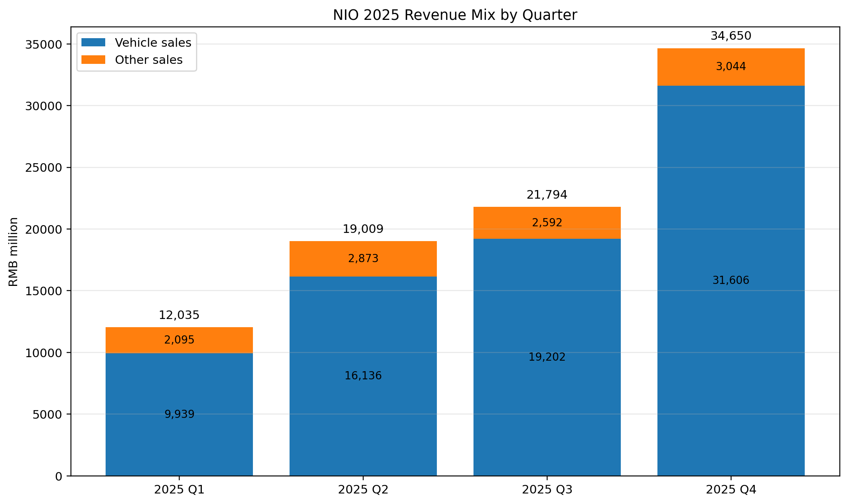This screenshot has width=848, height=504.
Task: Click the 31,606 blue bar segment
Action: coord(731,280)
